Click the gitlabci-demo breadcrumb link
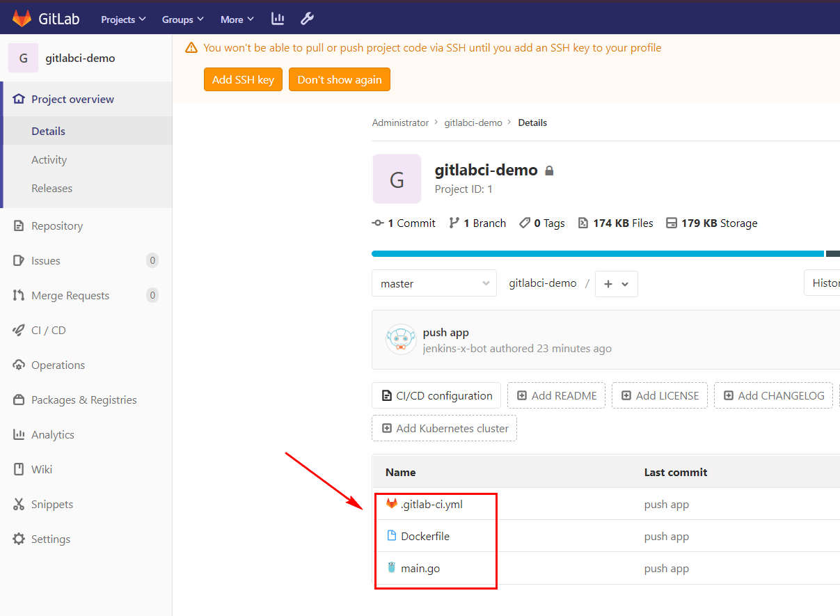 point(473,123)
